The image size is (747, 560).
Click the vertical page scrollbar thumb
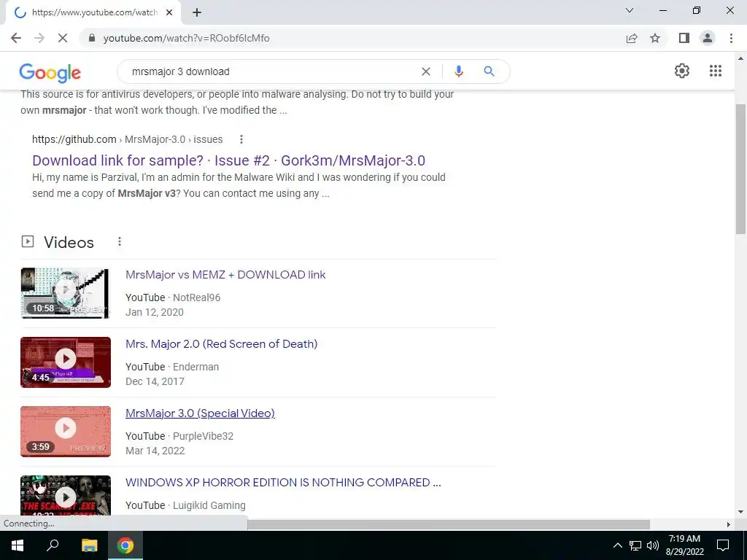point(740,169)
